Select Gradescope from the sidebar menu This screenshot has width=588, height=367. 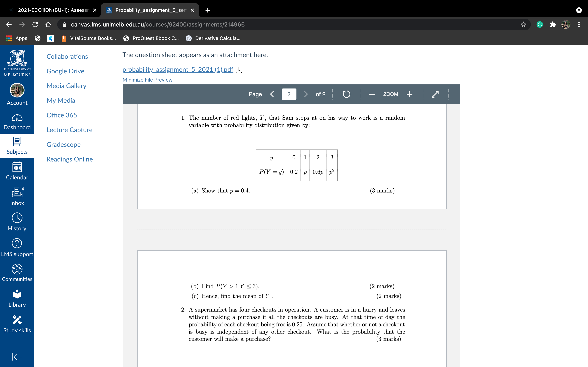coord(63,144)
